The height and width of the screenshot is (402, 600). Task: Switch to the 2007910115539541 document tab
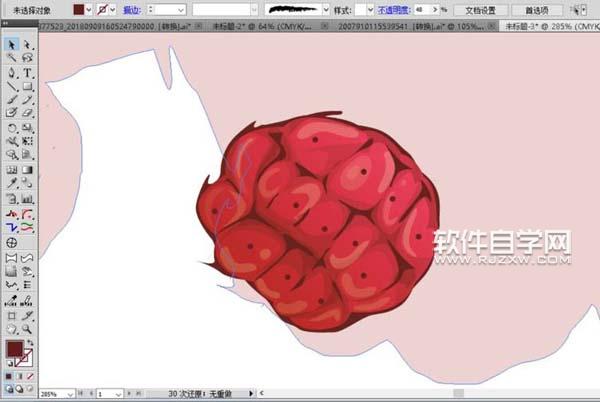(x=412, y=26)
